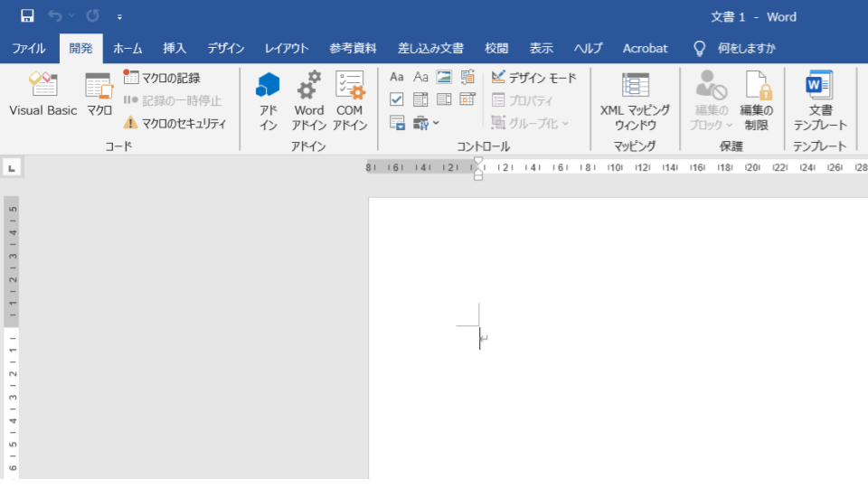The height and width of the screenshot is (488, 868).
Task: Open the undo history dropdown arrow
Action: pos(72,16)
